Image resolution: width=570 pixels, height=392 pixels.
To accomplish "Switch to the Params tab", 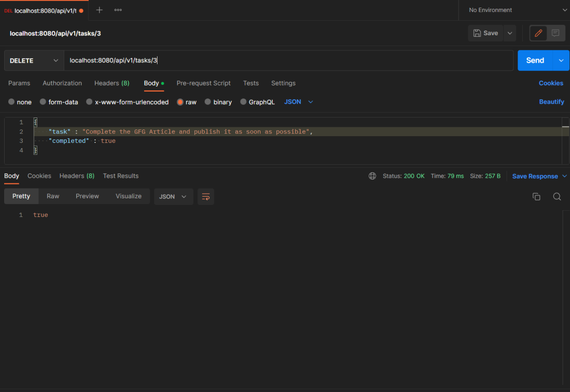I will point(19,83).
